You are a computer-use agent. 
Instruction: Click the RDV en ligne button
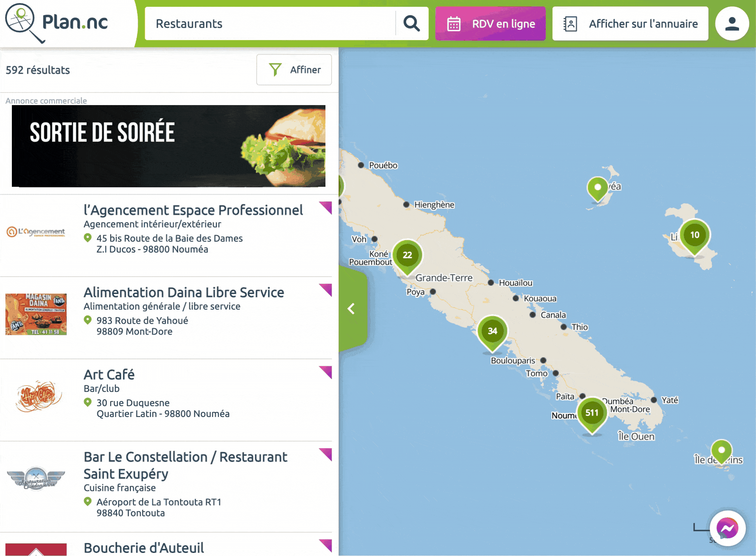(x=490, y=23)
